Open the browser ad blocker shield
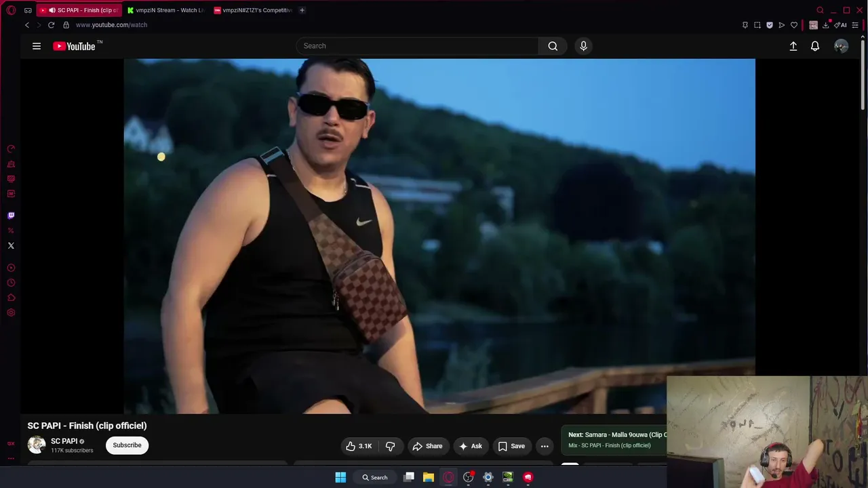 click(770, 25)
